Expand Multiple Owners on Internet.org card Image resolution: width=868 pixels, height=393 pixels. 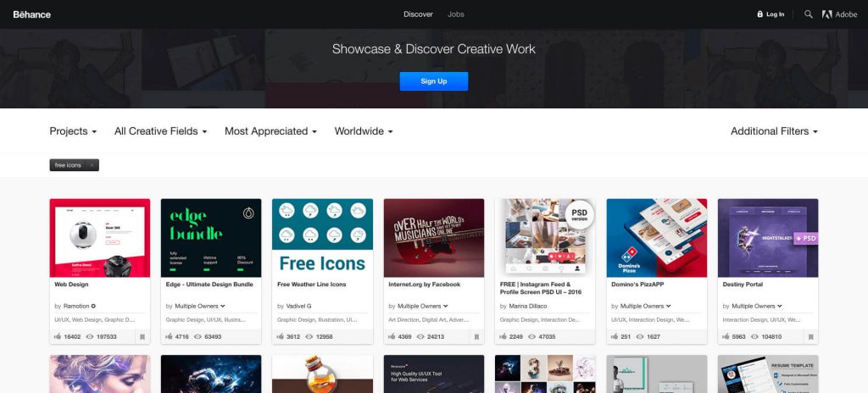422,306
